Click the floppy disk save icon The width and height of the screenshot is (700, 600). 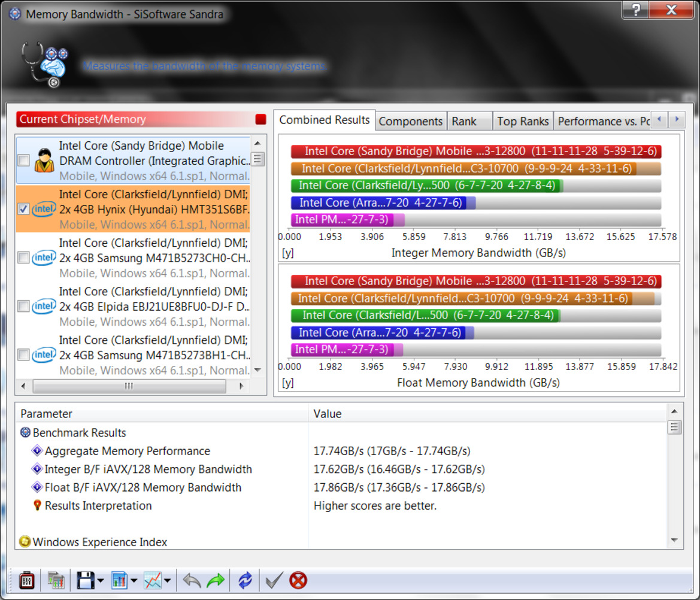pyautogui.click(x=85, y=580)
